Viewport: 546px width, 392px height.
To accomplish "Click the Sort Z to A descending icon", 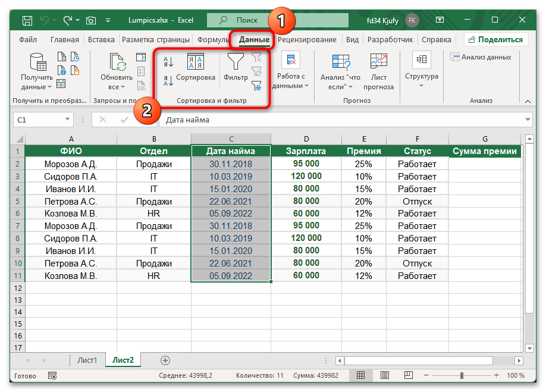I will [168, 80].
